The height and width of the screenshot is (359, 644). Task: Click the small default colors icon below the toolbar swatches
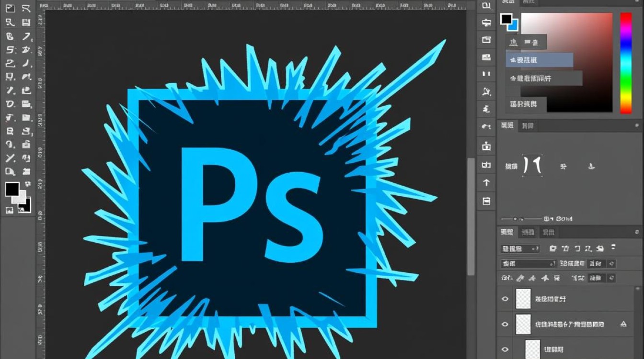[9, 210]
